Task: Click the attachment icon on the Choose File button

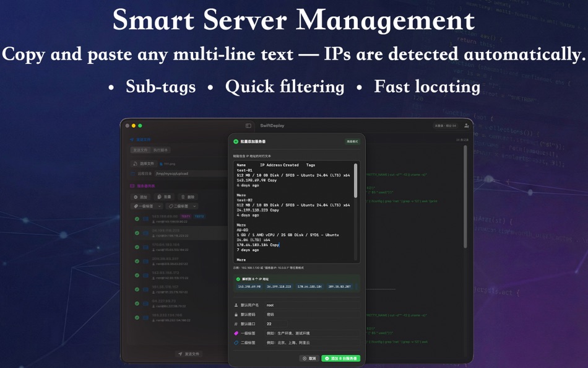Action: [135, 164]
